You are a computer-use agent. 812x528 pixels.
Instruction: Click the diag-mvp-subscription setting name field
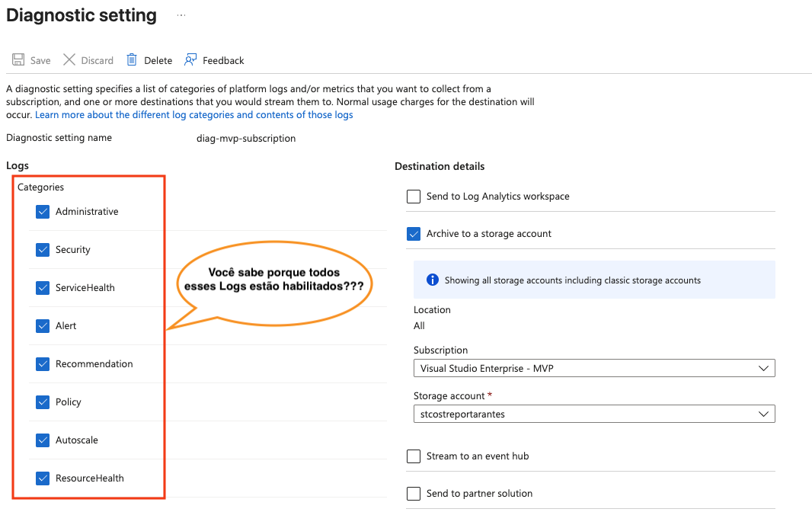[246, 139]
